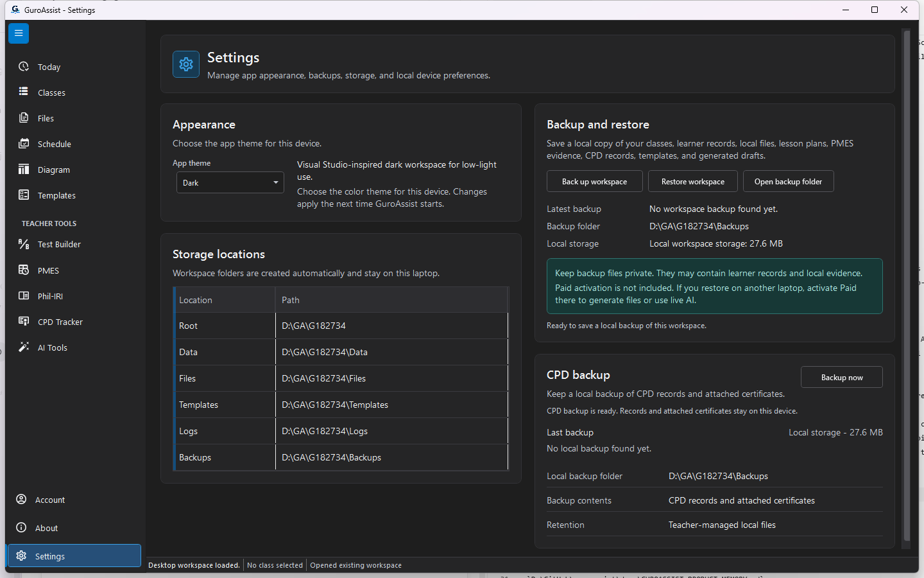Click Open backup folder button
Screen dimensions: 924x578
(788, 182)
